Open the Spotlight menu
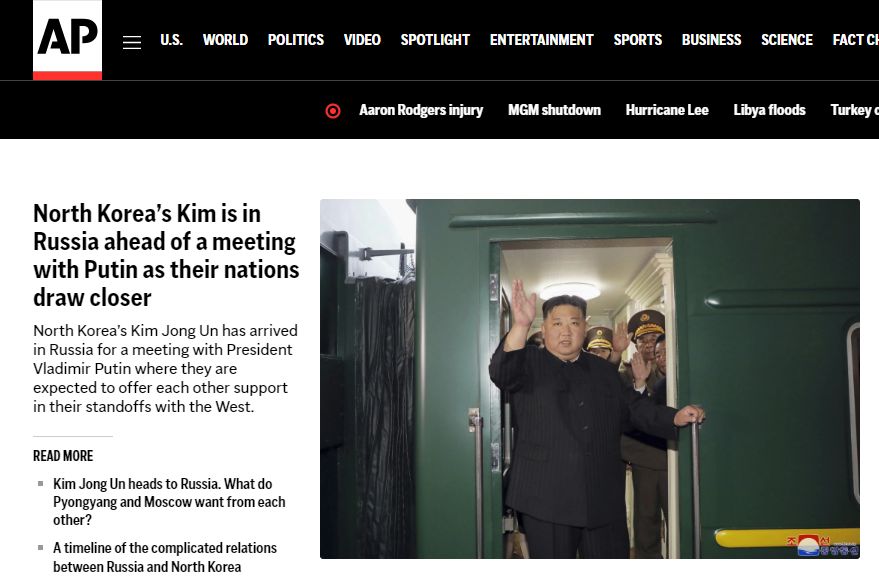879x580 pixels. point(435,40)
